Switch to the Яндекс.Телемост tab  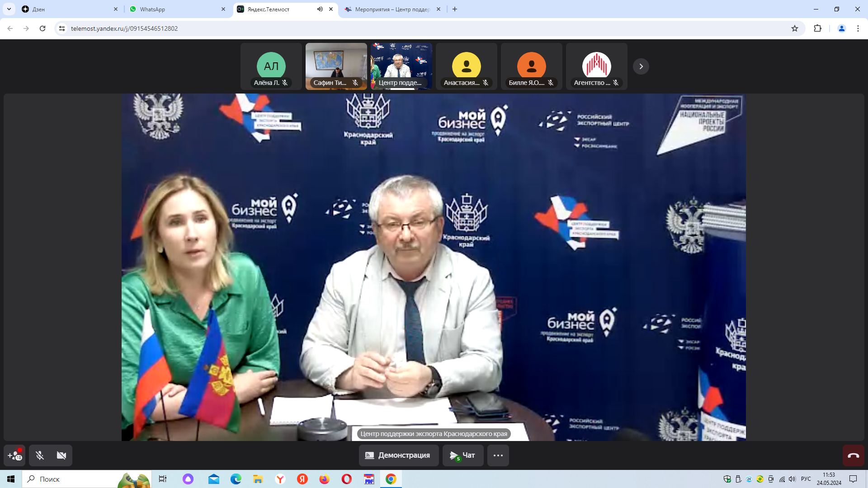tap(285, 9)
